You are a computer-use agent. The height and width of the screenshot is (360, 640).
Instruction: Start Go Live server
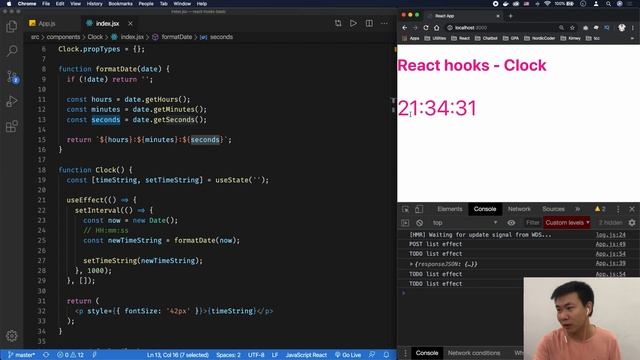(x=348, y=355)
